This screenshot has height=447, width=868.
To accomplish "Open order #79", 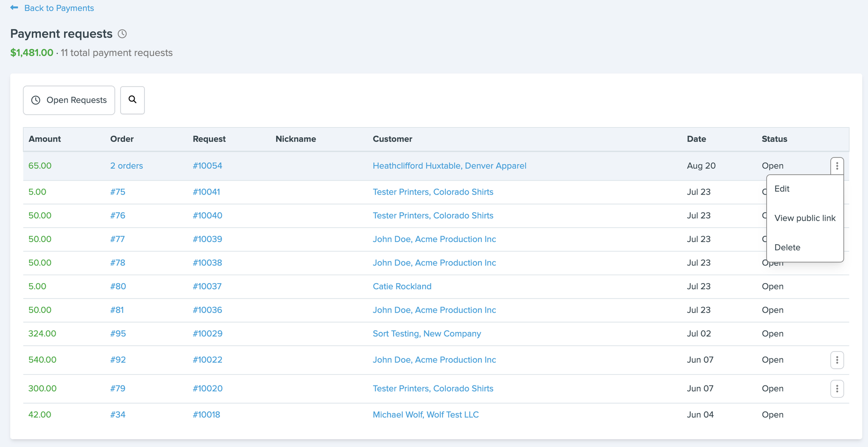I will (x=118, y=388).
